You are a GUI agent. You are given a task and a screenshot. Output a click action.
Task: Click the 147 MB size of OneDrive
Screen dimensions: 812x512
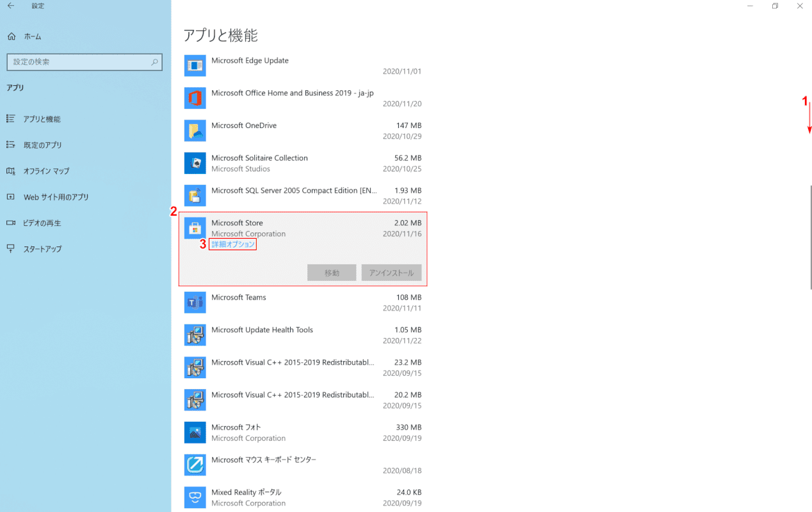(409, 125)
